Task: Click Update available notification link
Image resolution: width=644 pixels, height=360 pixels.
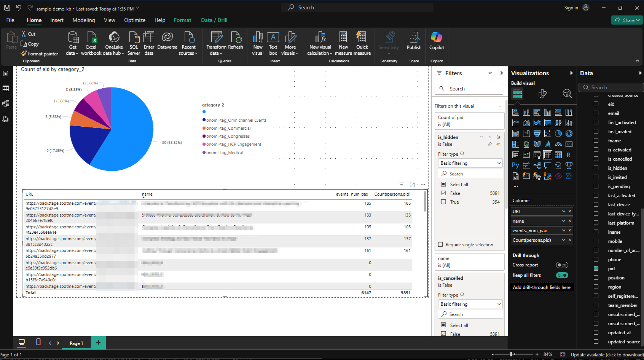Action: pos(607,354)
